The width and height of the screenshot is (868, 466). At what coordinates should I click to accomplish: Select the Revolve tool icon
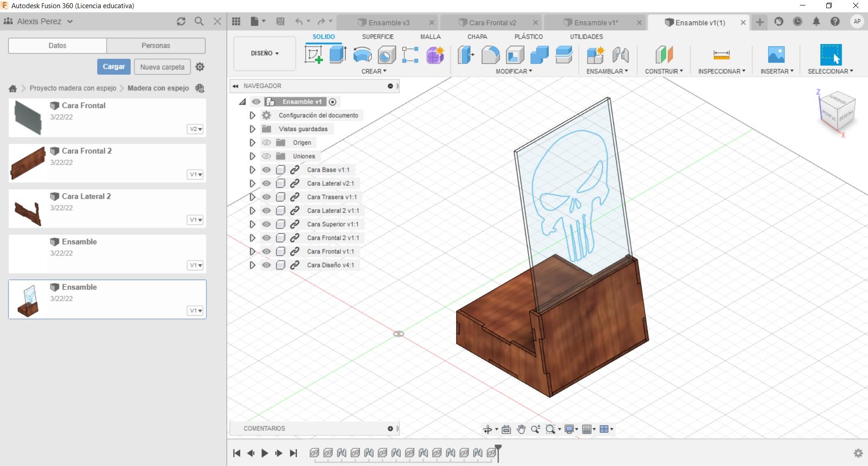point(362,55)
